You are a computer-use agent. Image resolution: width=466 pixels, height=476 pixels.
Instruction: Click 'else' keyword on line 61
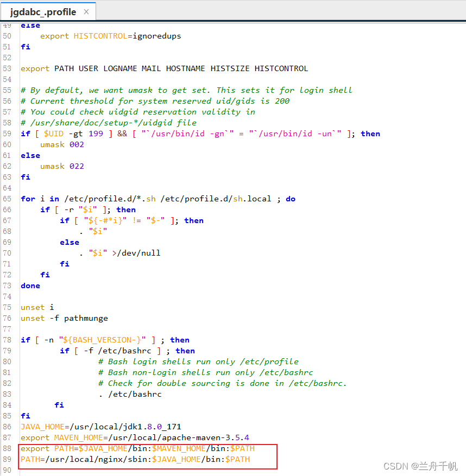click(x=30, y=155)
